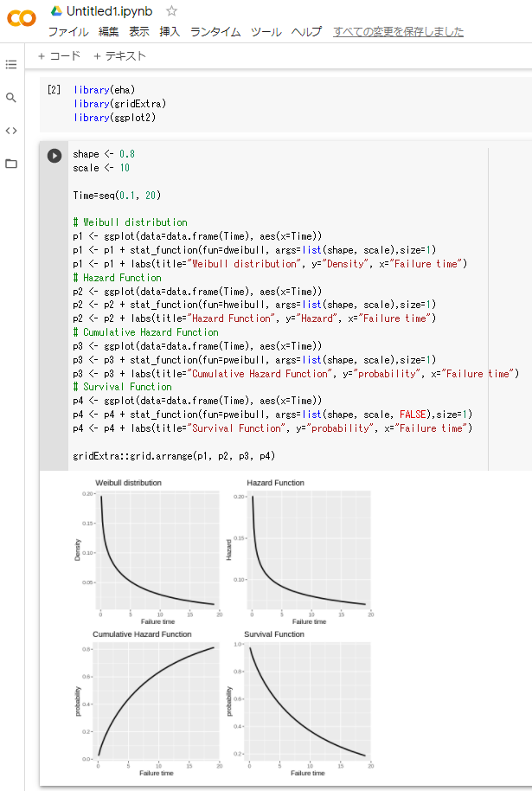Open the code snippets sidebar icon
Viewport: 532px width, 791px height.
(11, 131)
